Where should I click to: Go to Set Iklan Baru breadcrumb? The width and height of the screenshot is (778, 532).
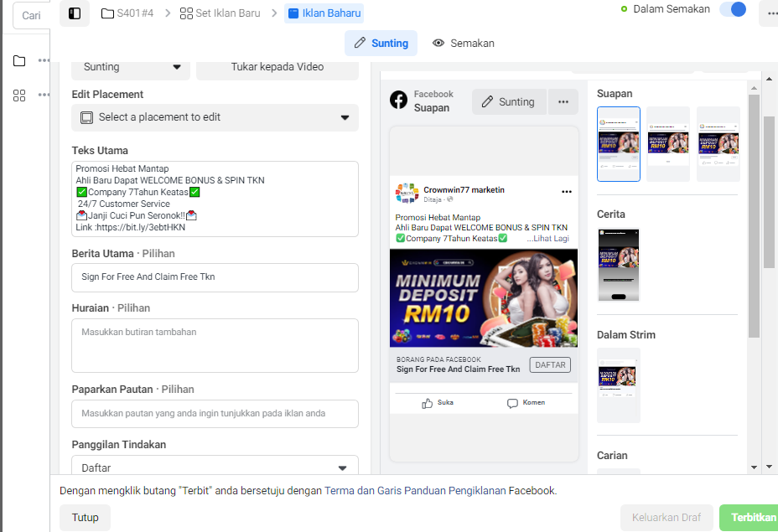tap(220, 13)
